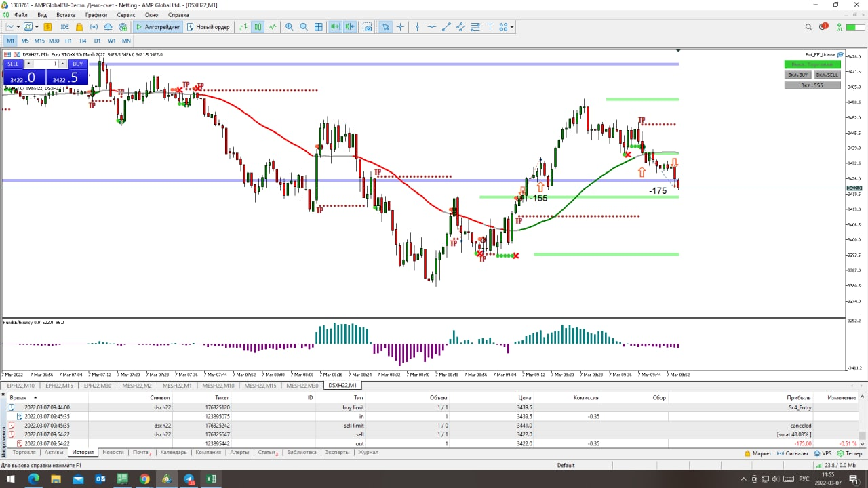
Task: Select the crosshair cursor tool
Action: (x=400, y=27)
